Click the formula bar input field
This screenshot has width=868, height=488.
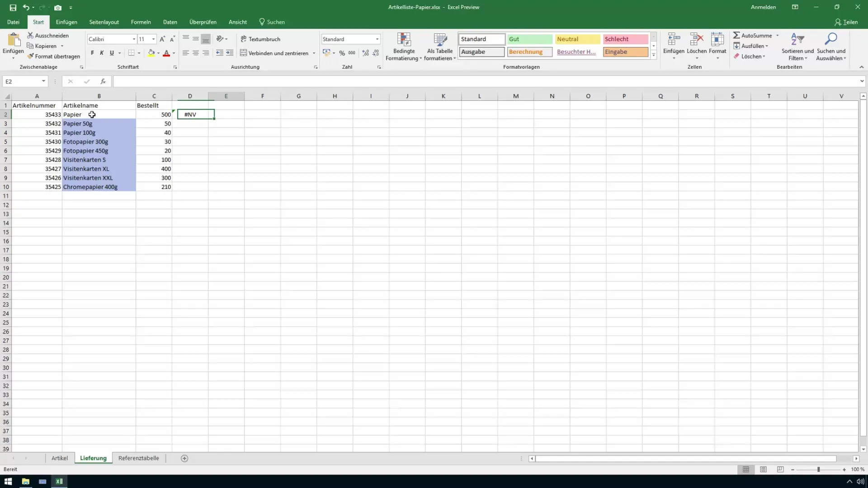(x=486, y=81)
